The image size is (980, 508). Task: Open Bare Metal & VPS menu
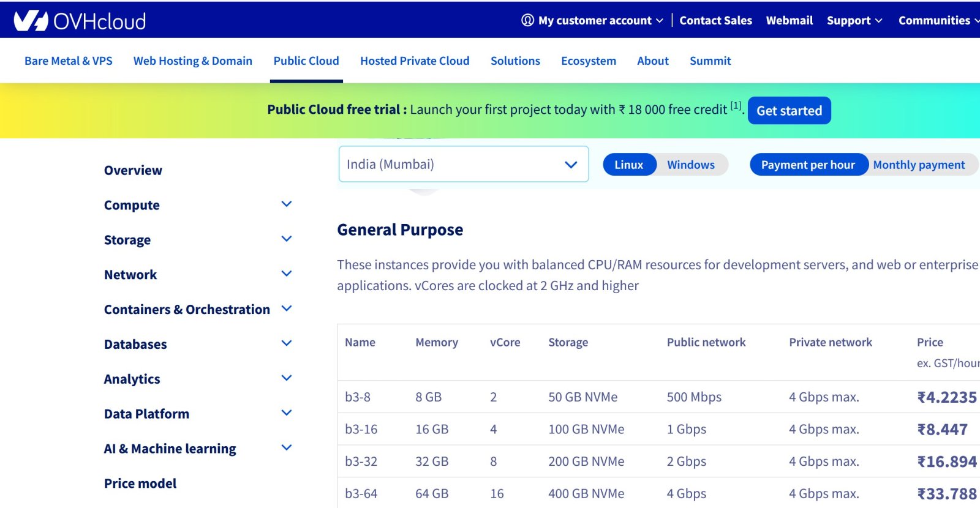[x=69, y=61]
